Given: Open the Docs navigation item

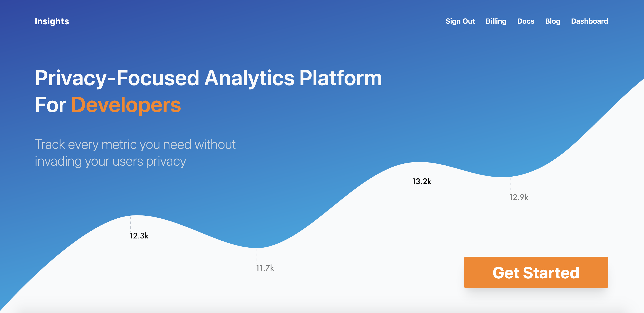Looking at the screenshot, I should point(526,21).
